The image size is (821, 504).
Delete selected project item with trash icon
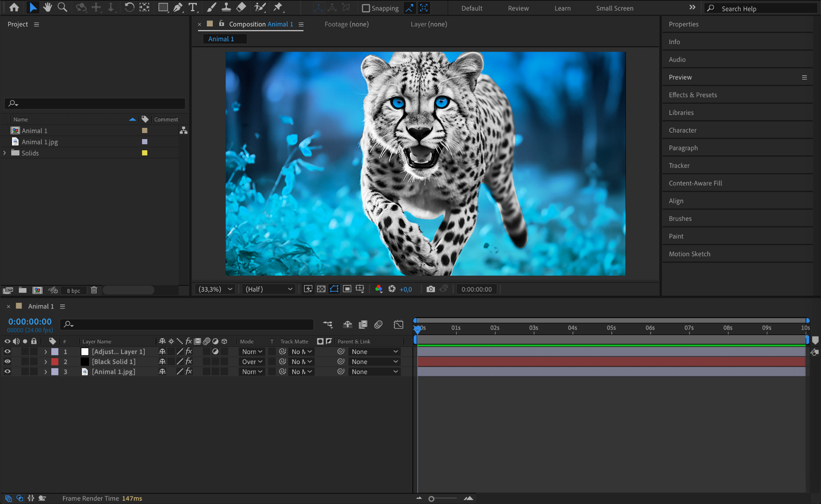click(x=94, y=290)
